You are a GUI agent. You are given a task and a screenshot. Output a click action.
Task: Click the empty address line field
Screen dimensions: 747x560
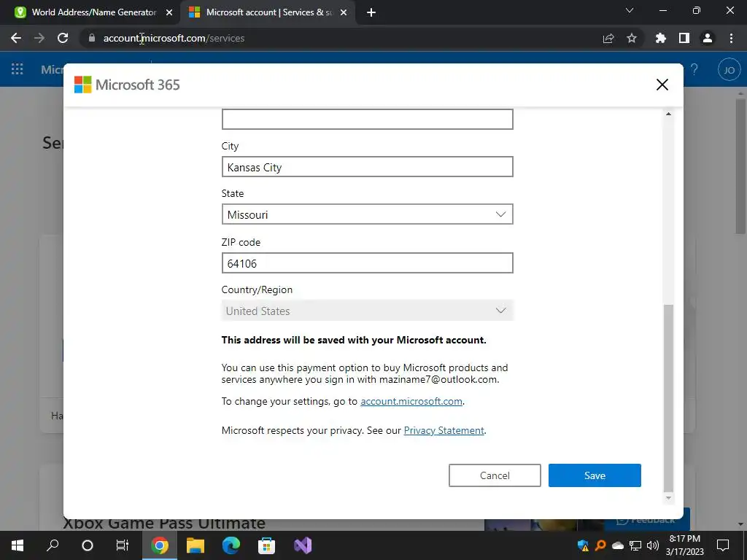click(x=368, y=119)
